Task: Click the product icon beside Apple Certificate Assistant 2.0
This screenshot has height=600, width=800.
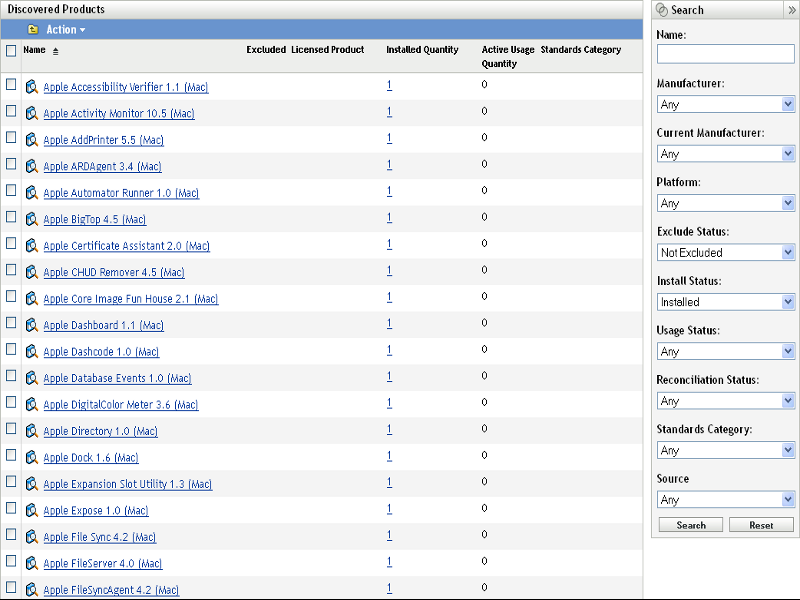Action: 32,246
